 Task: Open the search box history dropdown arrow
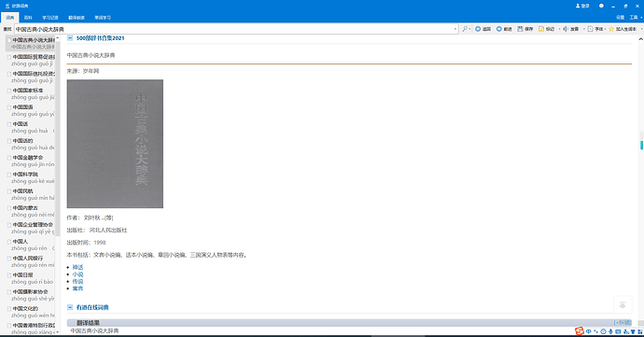coord(455,29)
